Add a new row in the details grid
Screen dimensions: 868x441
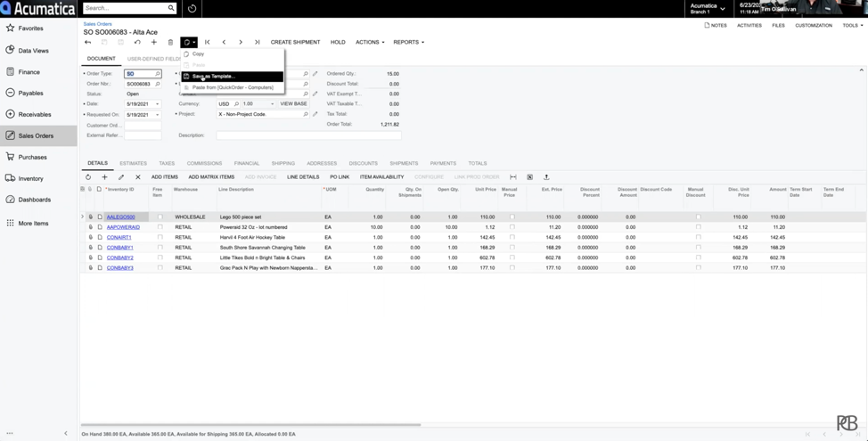point(104,177)
